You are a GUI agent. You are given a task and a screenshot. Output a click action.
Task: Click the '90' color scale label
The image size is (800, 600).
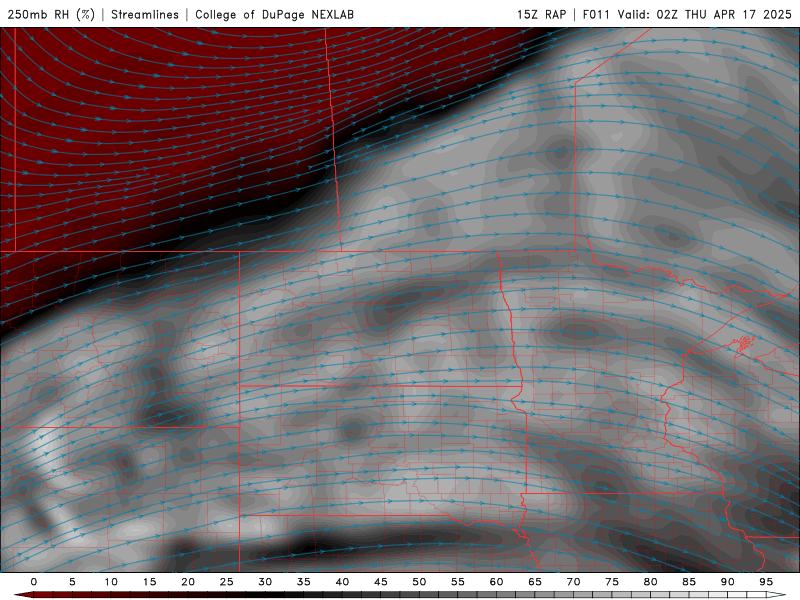click(x=727, y=582)
